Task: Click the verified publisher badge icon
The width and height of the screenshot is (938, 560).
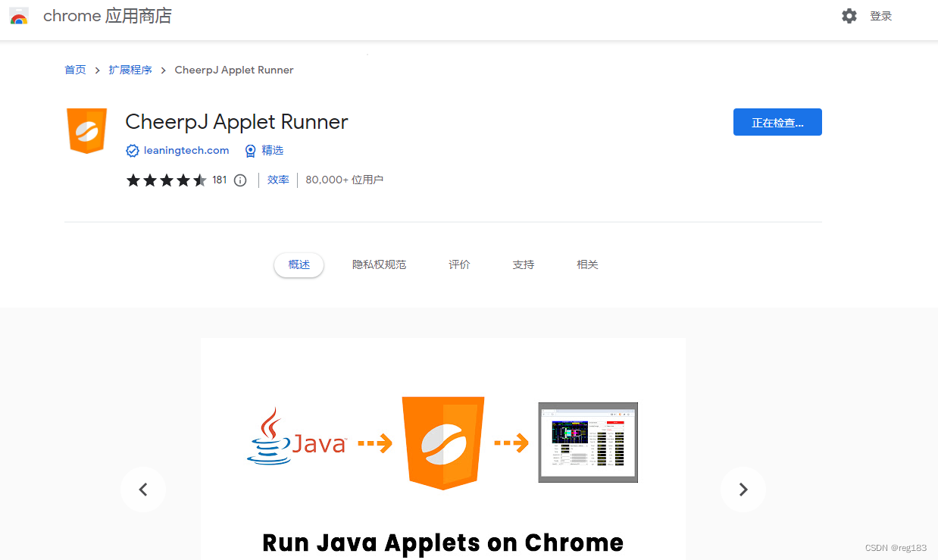Action: click(133, 151)
